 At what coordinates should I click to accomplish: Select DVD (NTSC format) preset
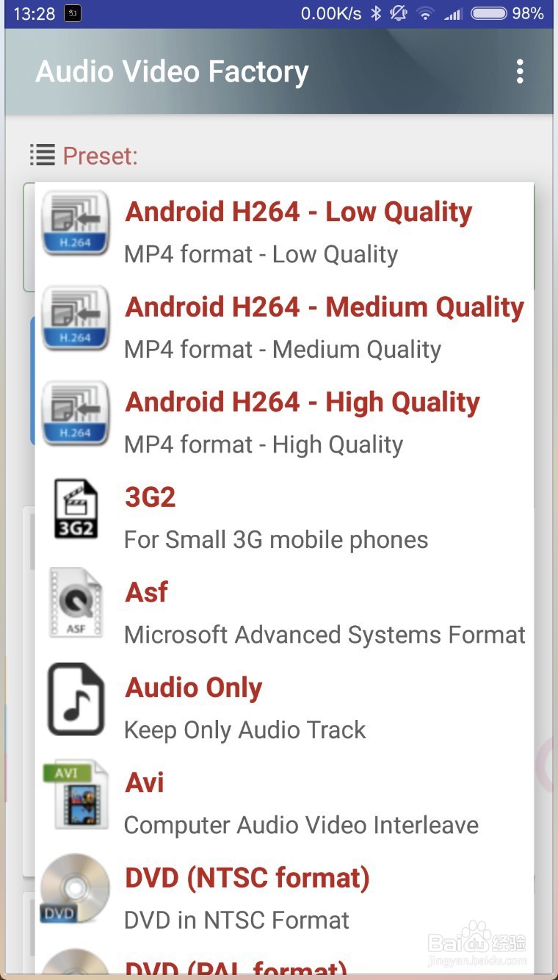284,896
